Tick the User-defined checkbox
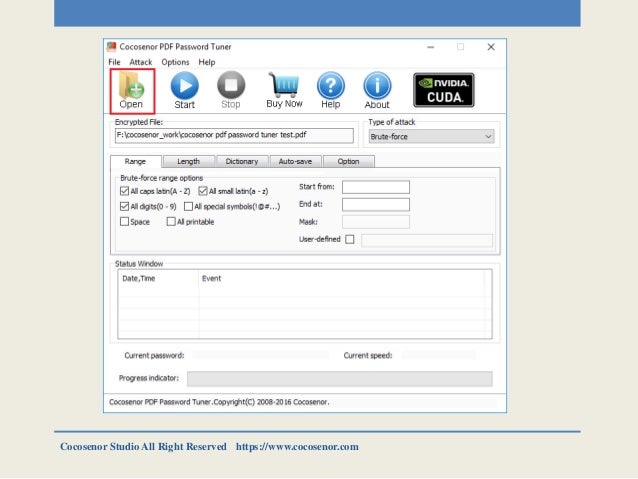The image size is (638, 479). click(x=350, y=239)
